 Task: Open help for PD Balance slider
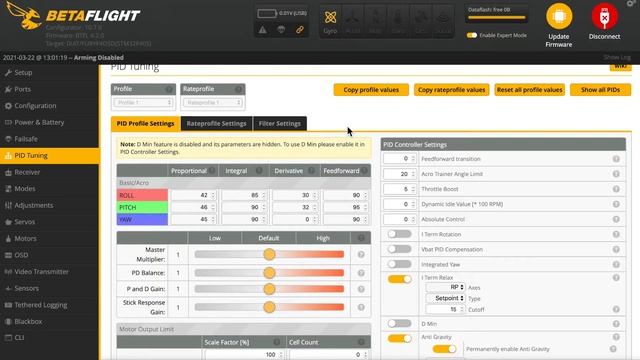(361, 273)
